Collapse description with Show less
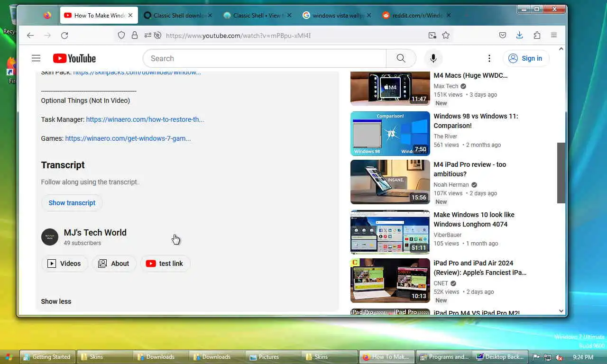The image size is (607, 364). click(x=56, y=301)
